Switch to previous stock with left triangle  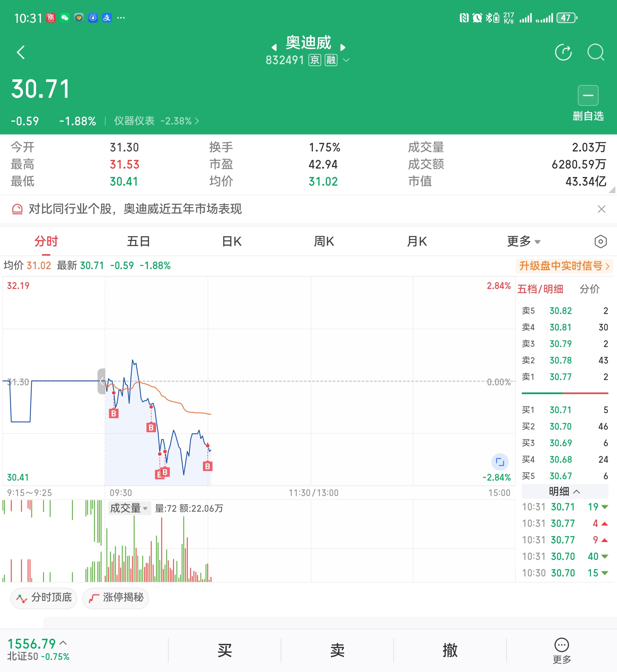coord(274,47)
